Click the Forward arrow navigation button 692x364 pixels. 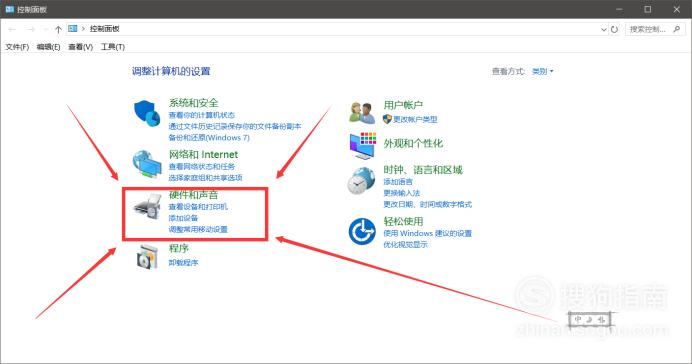[30, 30]
